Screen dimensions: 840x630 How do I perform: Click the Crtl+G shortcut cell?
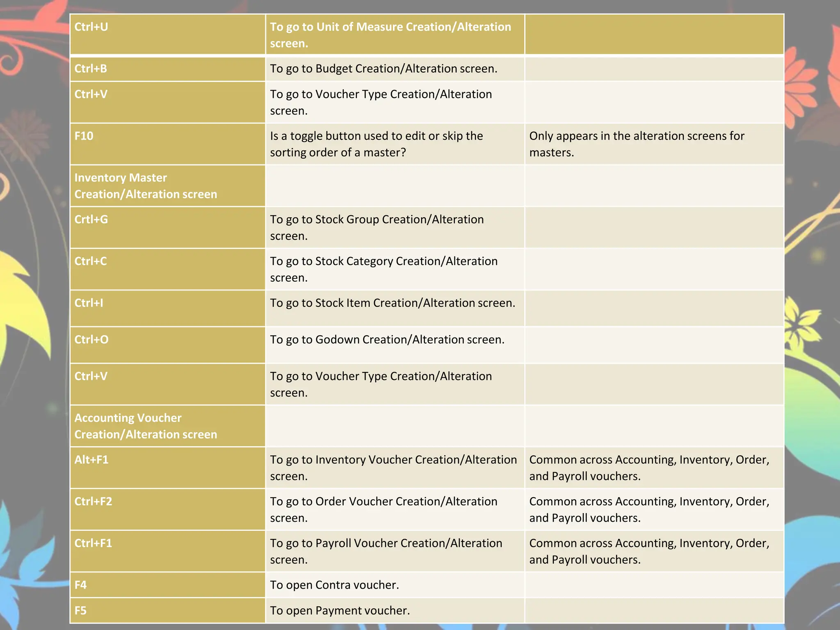(91, 219)
